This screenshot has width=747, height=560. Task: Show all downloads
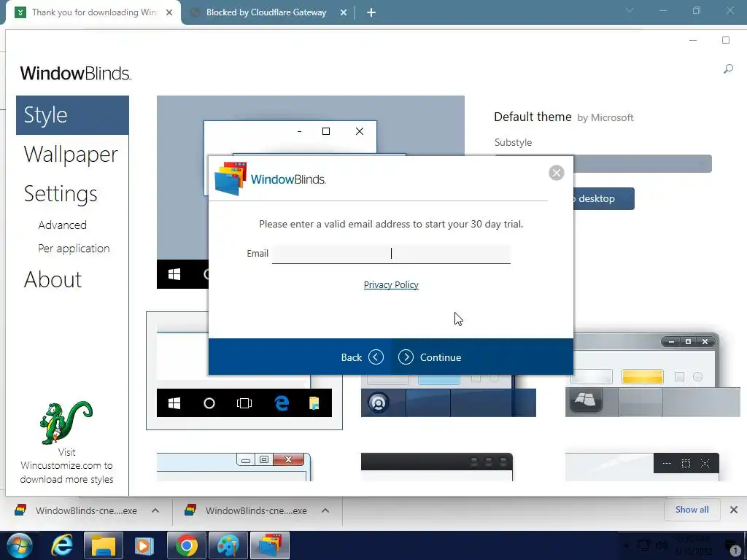[x=692, y=510]
